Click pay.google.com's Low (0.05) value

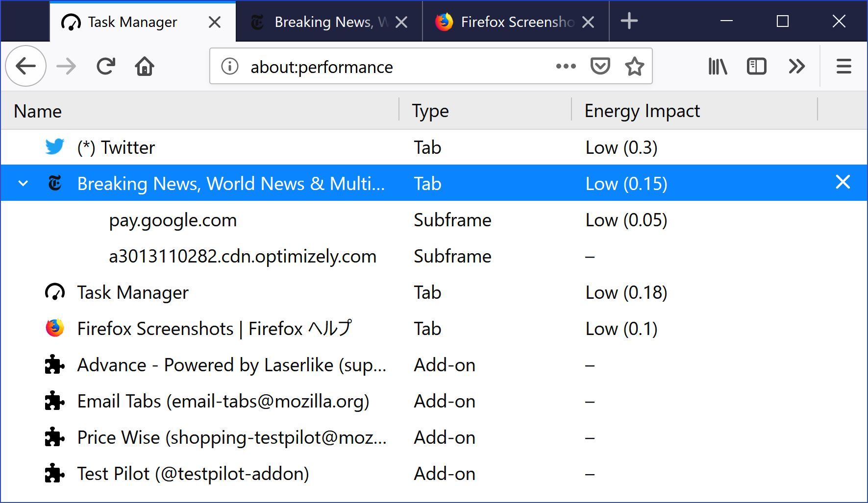(x=626, y=220)
